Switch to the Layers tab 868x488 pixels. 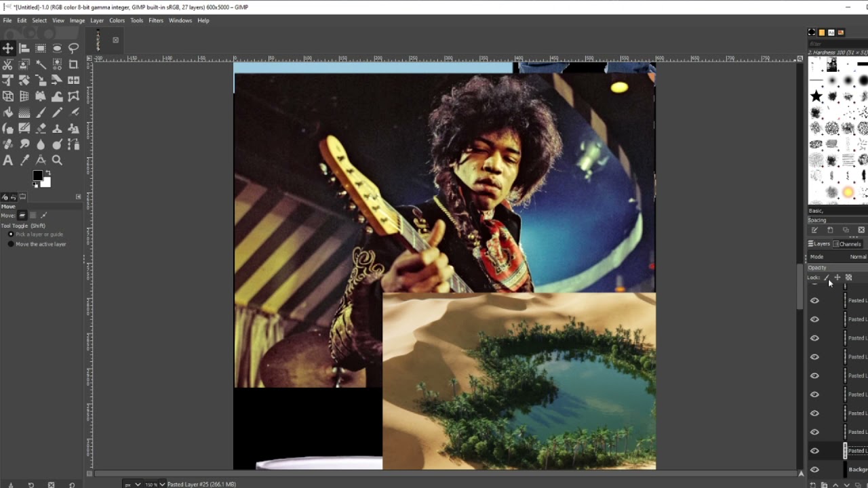click(819, 244)
